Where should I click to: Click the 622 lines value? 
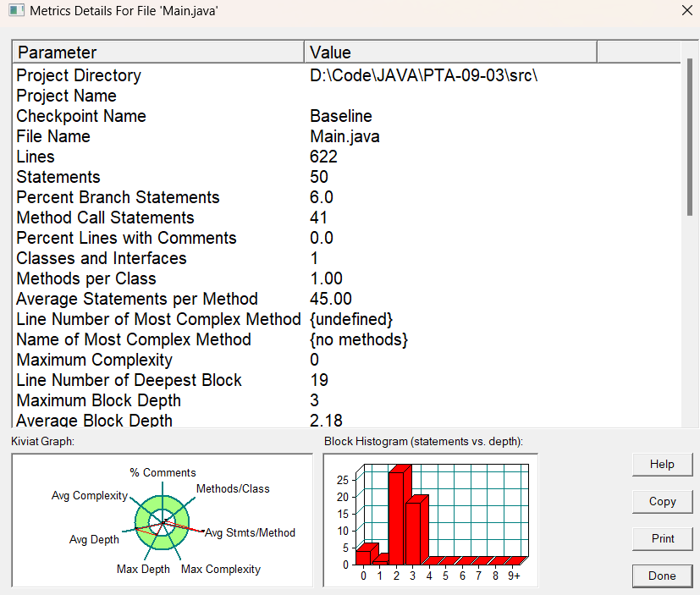pos(323,157)
